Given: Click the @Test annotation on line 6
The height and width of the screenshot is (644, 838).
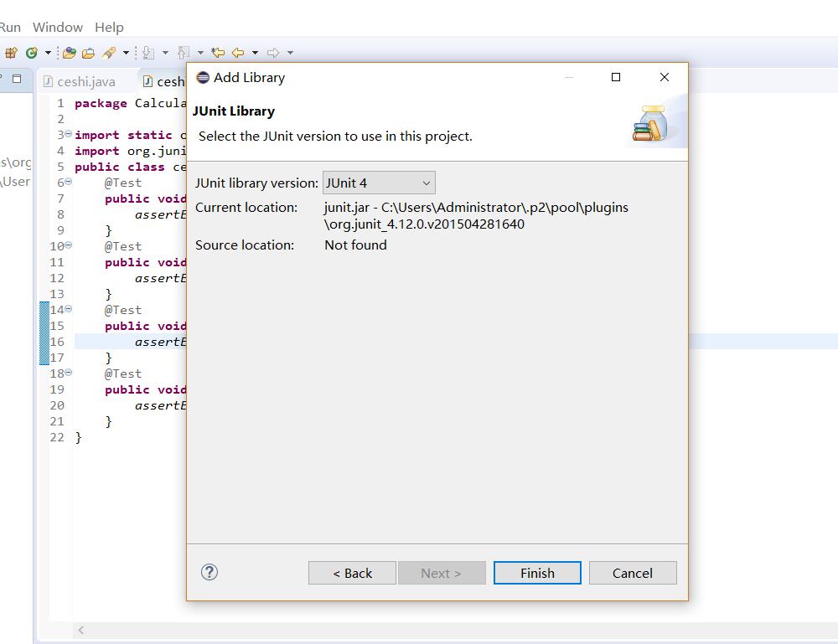Looking at the screenshot, I should point(123,183).
